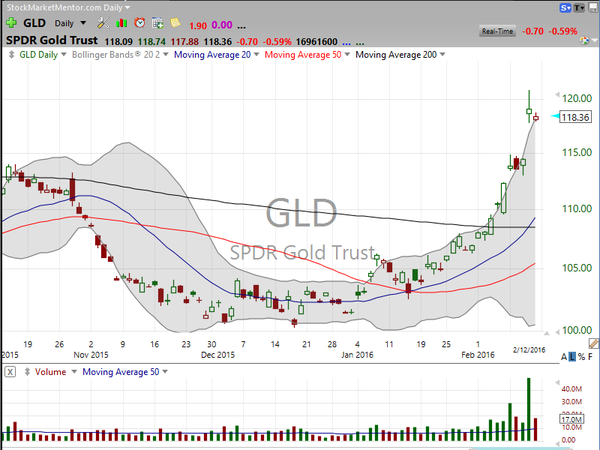Screen dimensions: 600x450
Task: Click the calendar-with-plus icon
Action: [x=157, y=23]
